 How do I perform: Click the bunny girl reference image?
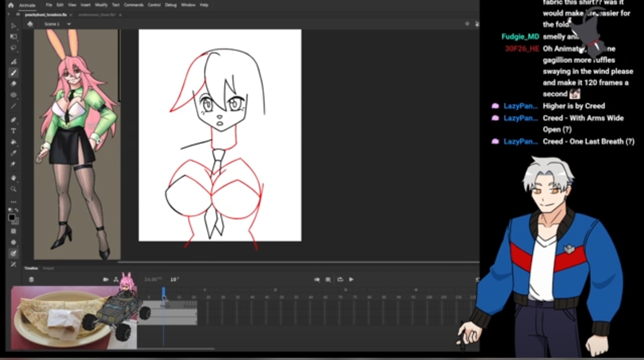tap(77, 144)
